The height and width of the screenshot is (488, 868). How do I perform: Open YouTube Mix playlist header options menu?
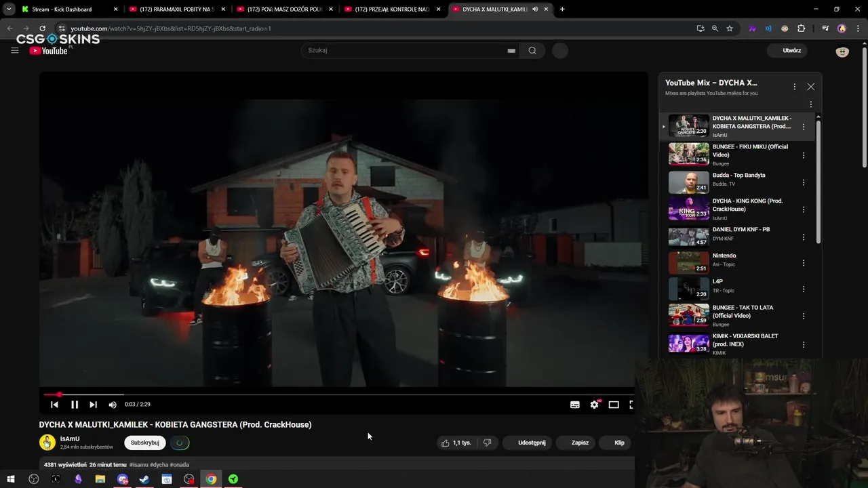click(794, 87)
